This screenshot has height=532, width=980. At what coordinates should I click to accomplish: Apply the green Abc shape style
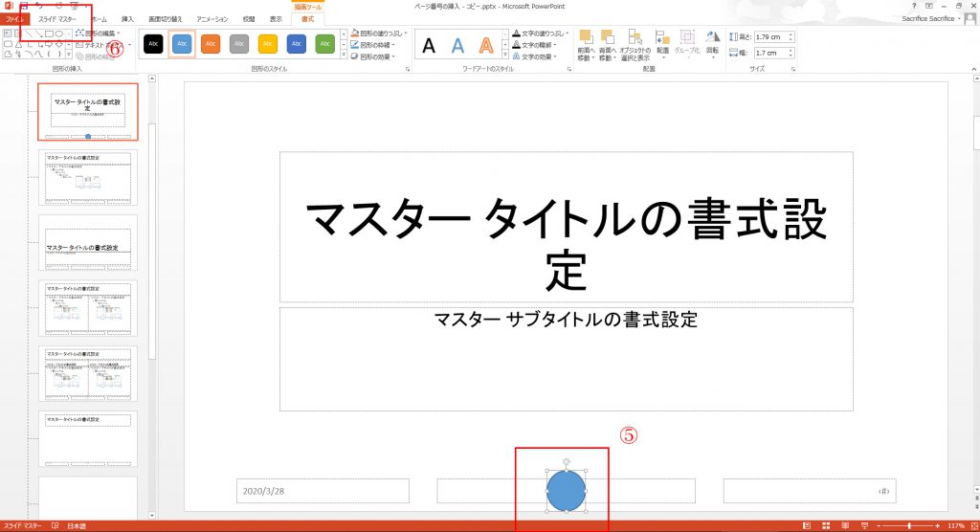(325, 44)
